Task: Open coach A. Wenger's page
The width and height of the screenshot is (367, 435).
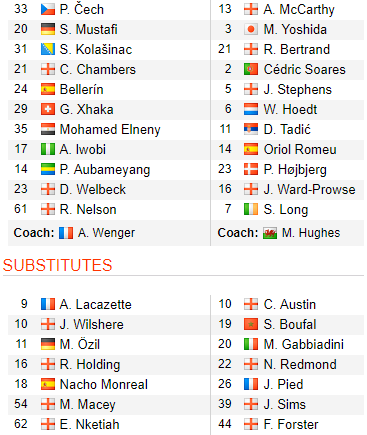Action: (x=106, y=233)
